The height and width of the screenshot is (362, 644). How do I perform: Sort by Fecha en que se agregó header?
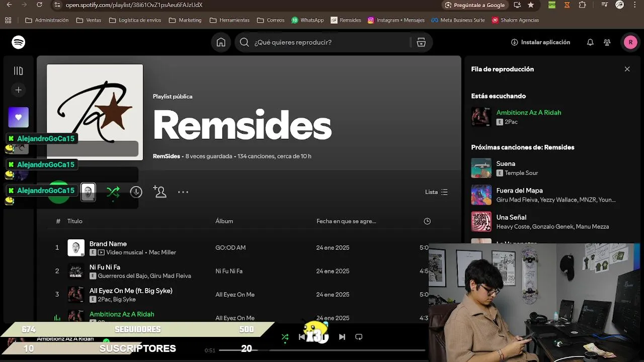click(346, 221)
